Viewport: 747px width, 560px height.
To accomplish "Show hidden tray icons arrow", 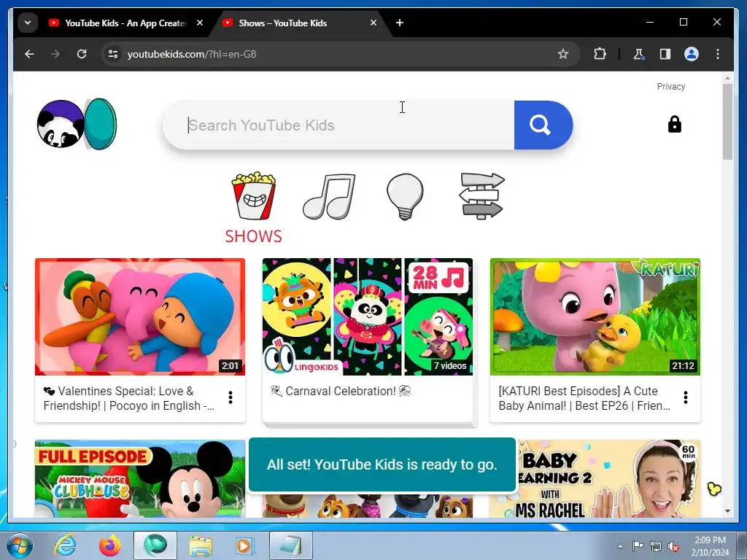I will point(620,546).
